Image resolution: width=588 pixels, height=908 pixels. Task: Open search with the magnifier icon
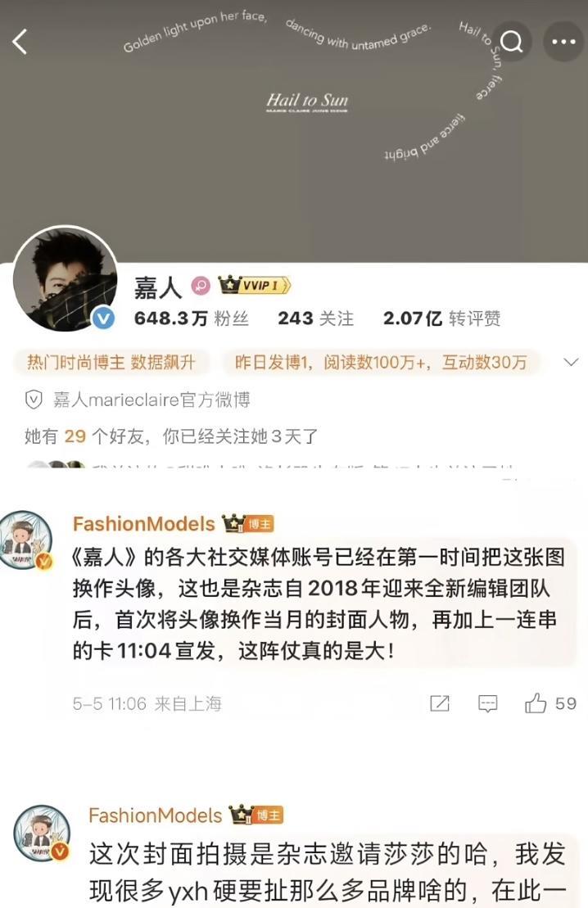click(x=512, y=42)
